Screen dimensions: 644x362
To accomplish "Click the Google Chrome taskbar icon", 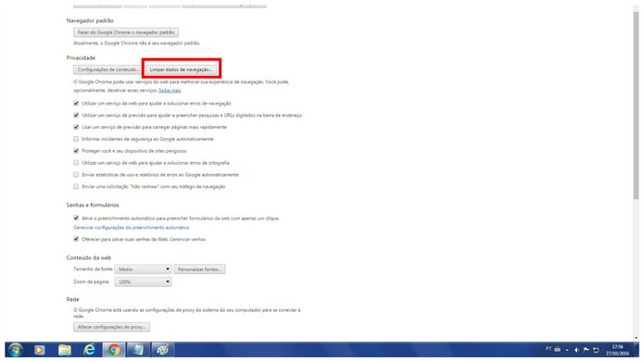I will tap(114, 350).
